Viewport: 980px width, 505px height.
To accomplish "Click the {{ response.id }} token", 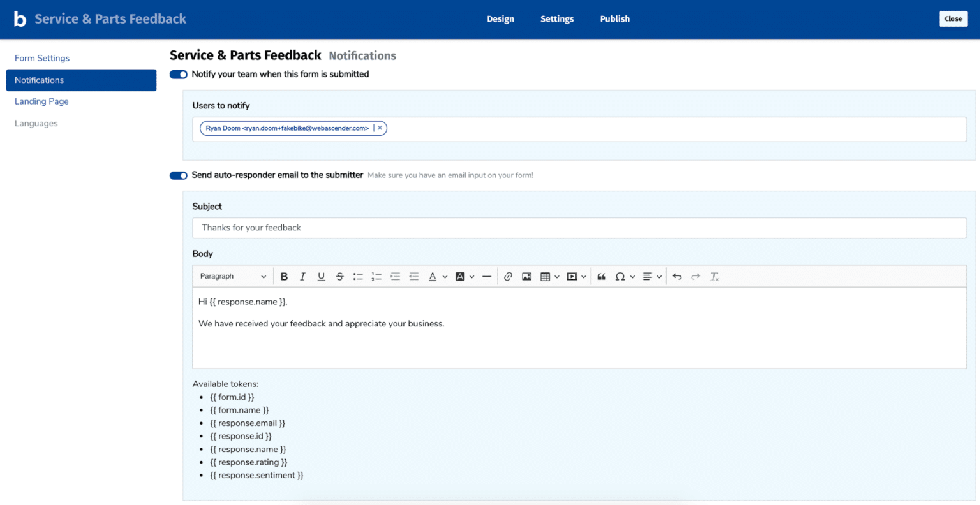I will [x=241, y=436].
